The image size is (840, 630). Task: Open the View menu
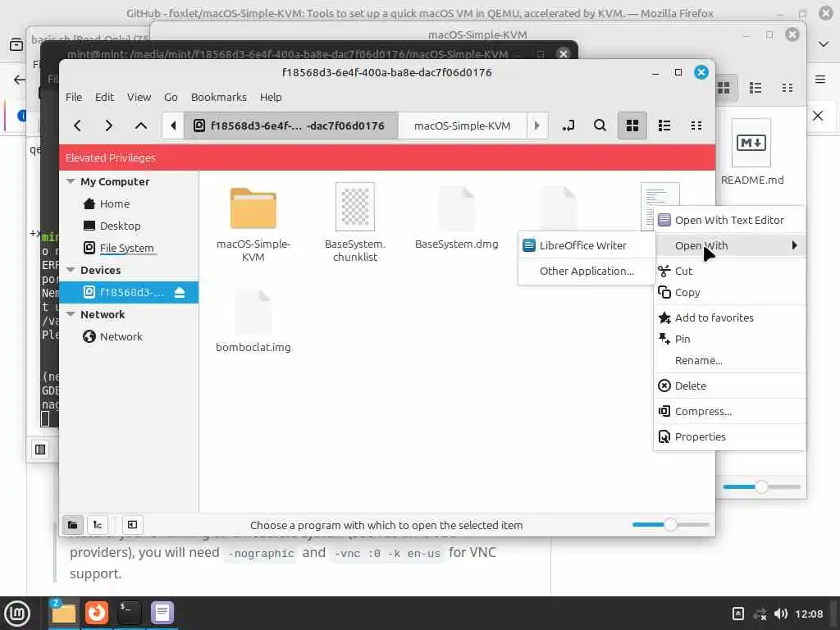tap(139, 97)
